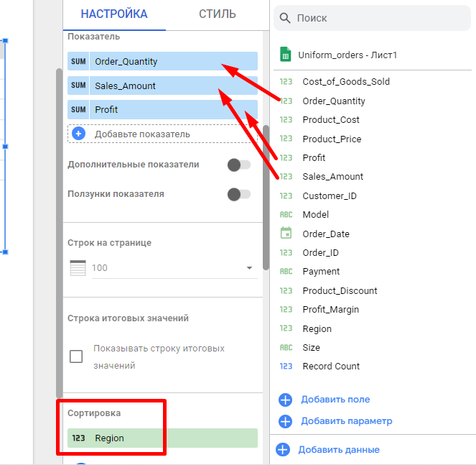Click SUM aggregation badge on Sales_Amount metric
The height and width of the screenshot is (465, 476).
pyautogui.click(x=78, y=86)
